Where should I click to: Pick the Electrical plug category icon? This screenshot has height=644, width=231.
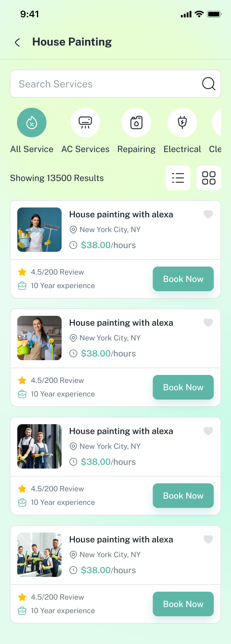click(x=182, y=123)
